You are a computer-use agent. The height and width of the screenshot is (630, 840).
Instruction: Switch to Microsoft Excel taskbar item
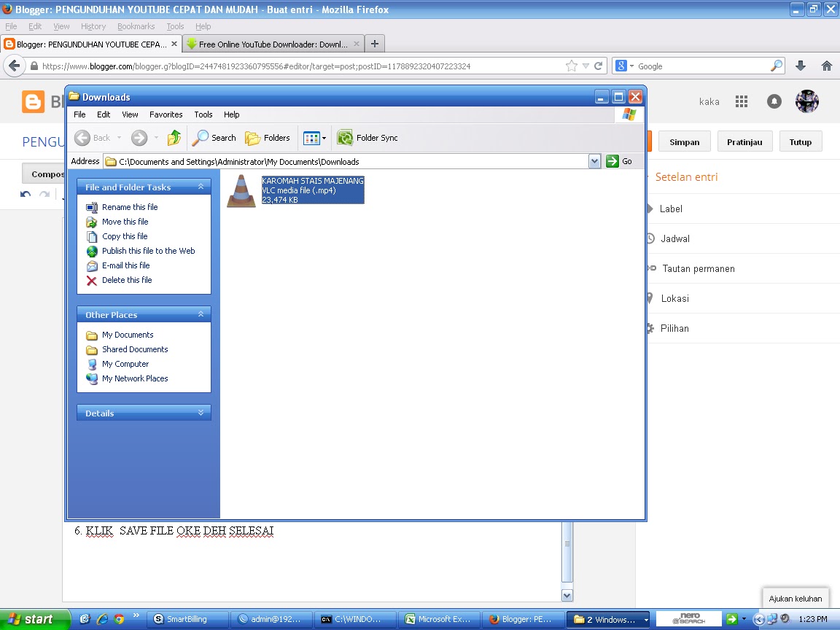(439, 619)
